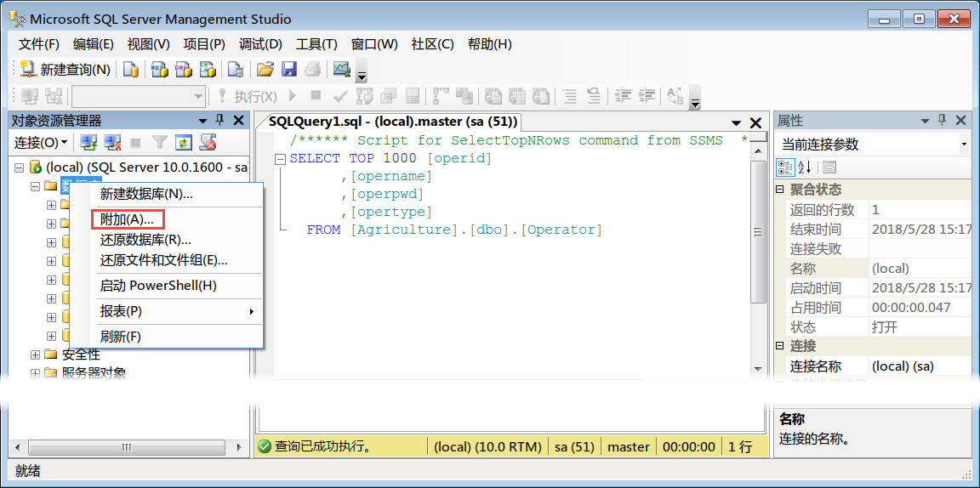Open the Activity Monitor icon
The image size is (980, 488).
(x=341, y=70)
